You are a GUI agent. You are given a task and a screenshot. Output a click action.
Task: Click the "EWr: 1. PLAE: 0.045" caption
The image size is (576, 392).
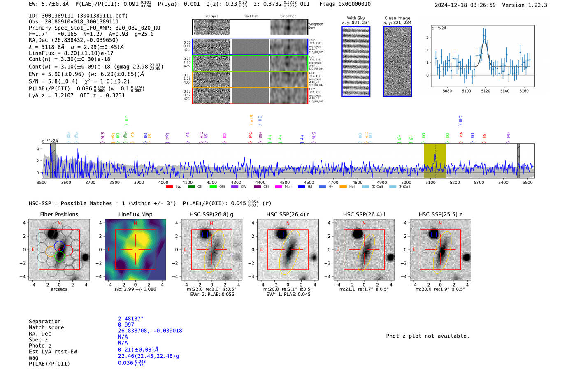pyautogui.click(x=288, y=295)
